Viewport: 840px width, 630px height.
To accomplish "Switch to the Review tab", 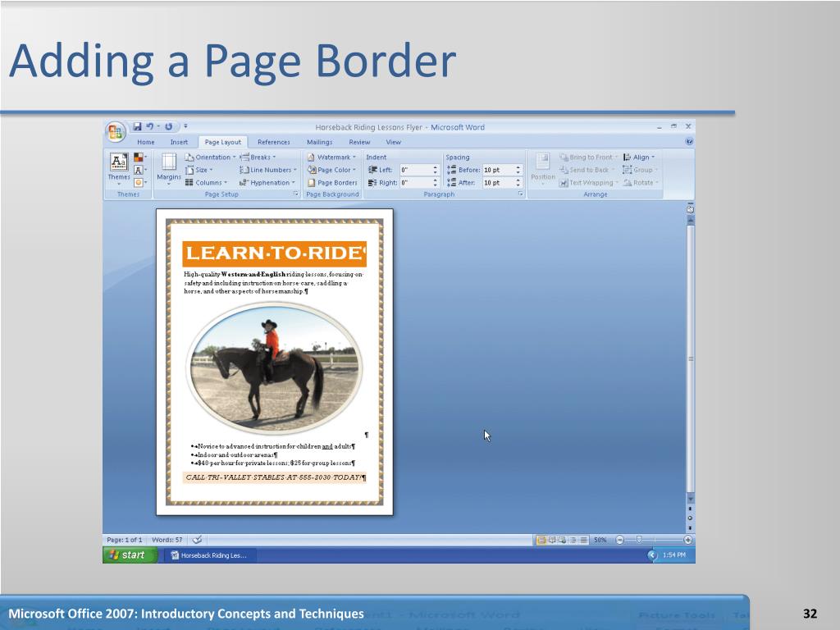I will [x=359, y=142].
